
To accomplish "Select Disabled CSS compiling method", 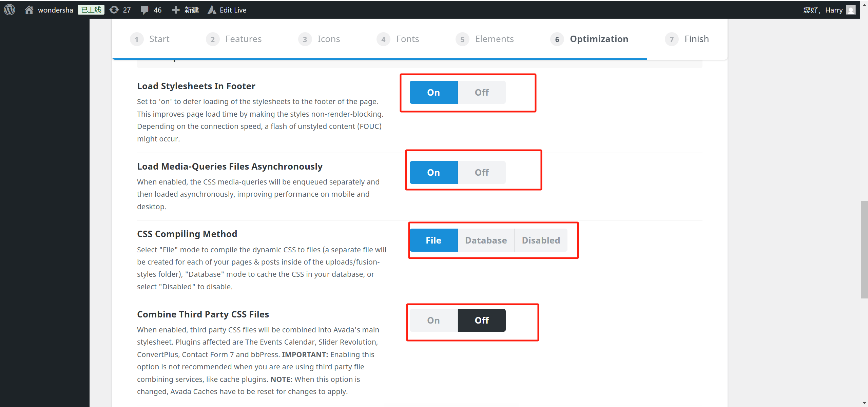I will 540,240.
